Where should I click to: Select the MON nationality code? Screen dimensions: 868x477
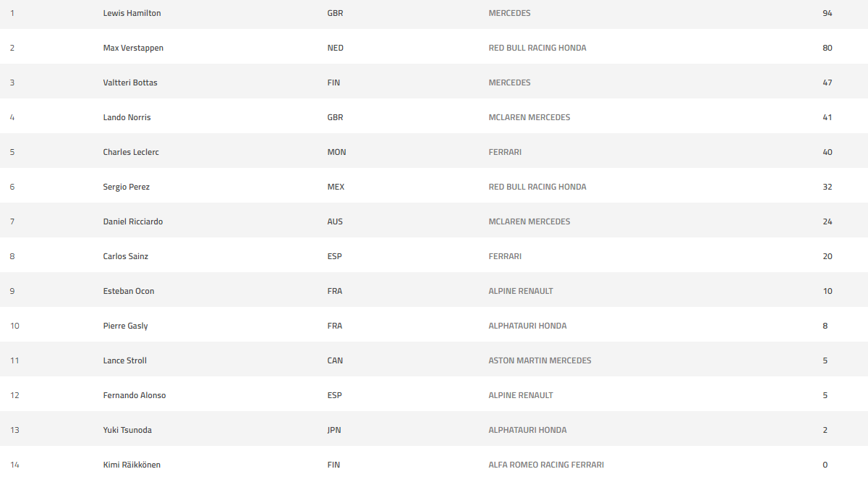tap(336, 152)
